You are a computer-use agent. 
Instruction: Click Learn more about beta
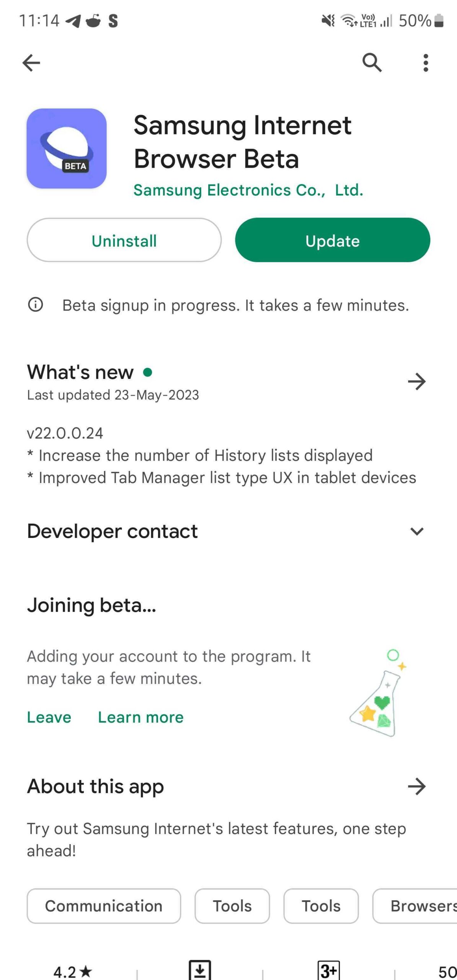tap(141, 717)
